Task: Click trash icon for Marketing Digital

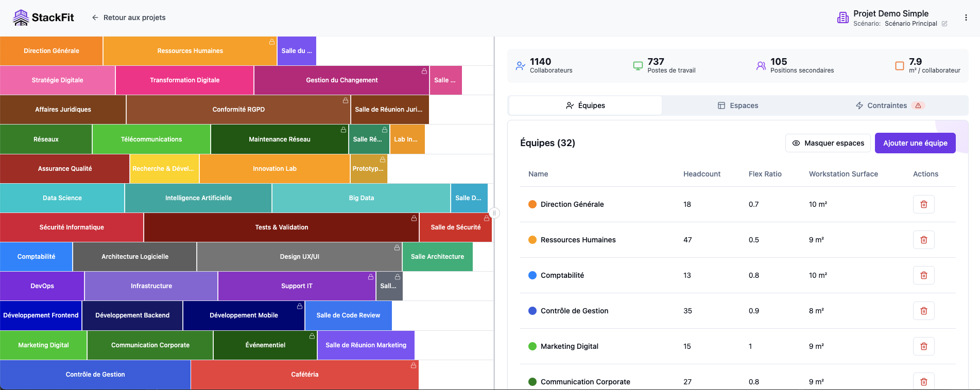Action: point(923,346)
